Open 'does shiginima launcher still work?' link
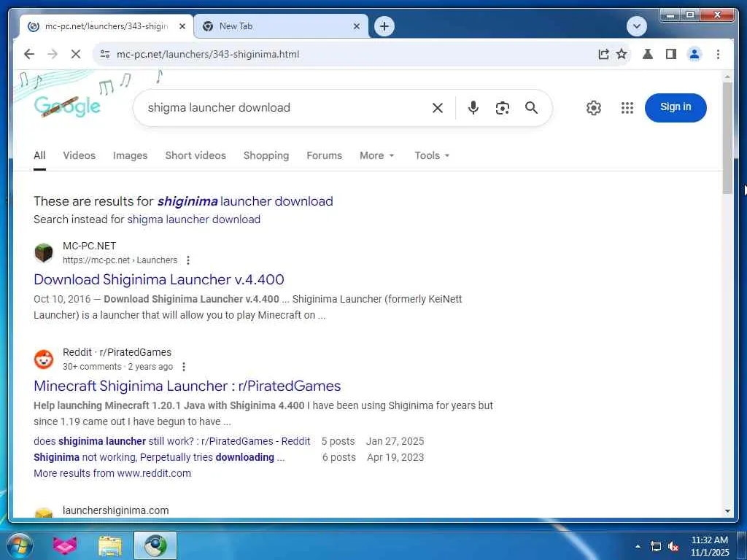Screen dimensions: 747x560 point(171,441)
